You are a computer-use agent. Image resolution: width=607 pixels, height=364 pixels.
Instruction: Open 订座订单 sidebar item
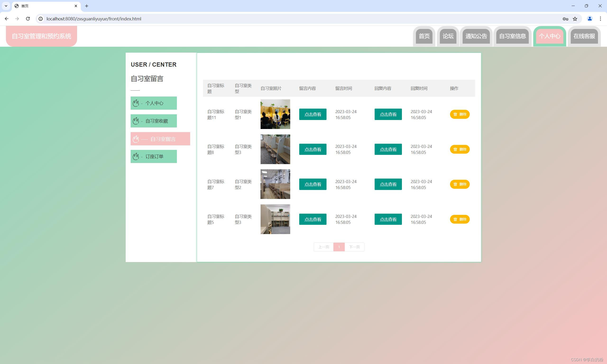click(x=153, y=157)
